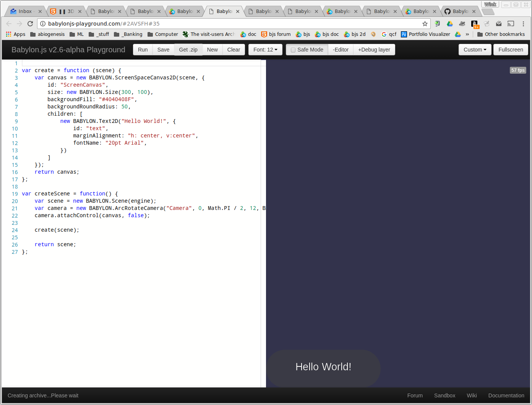Click the 57 fps counter label
The height and width of the screenshot is (405, 532).
coord(518,70)
